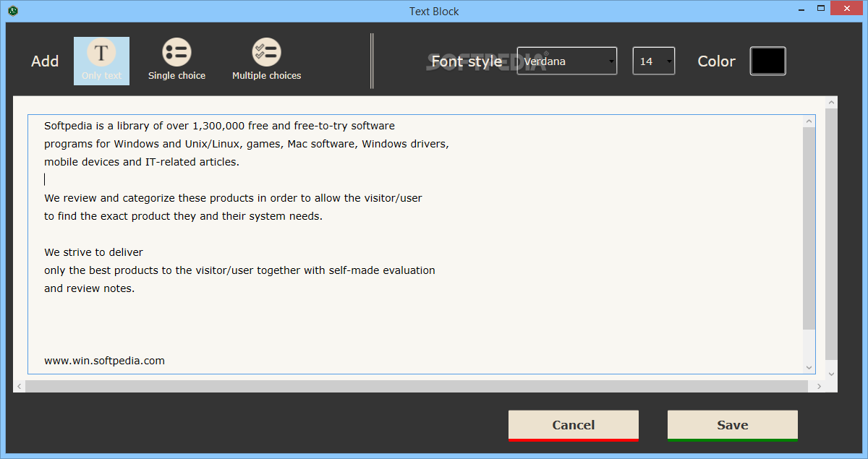Click the horizontal scrollbar track
This screenshot has width=868, height=459.
coord(417,387)
